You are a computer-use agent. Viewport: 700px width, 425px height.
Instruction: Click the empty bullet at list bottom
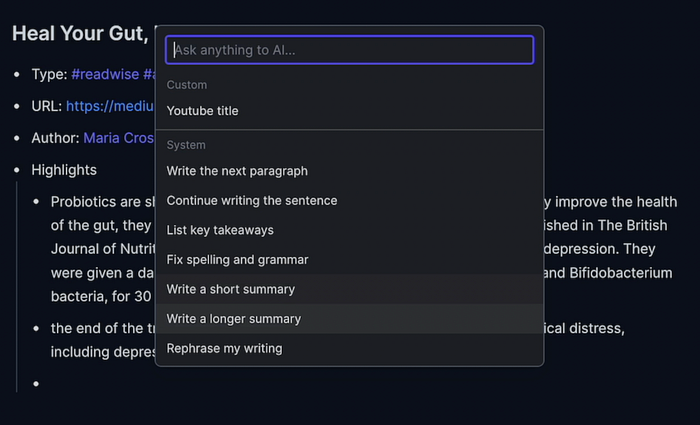pyautogui.click(x=37, y=383)
